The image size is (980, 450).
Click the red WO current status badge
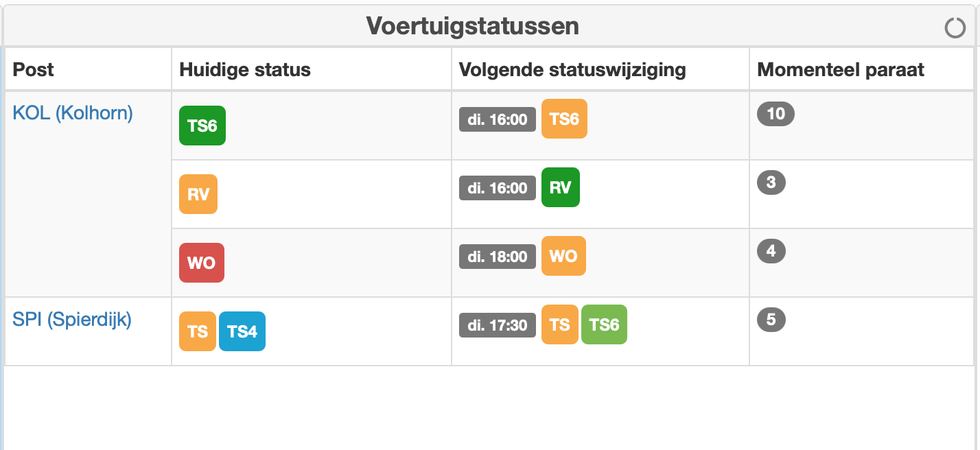(x=202, y=263)
